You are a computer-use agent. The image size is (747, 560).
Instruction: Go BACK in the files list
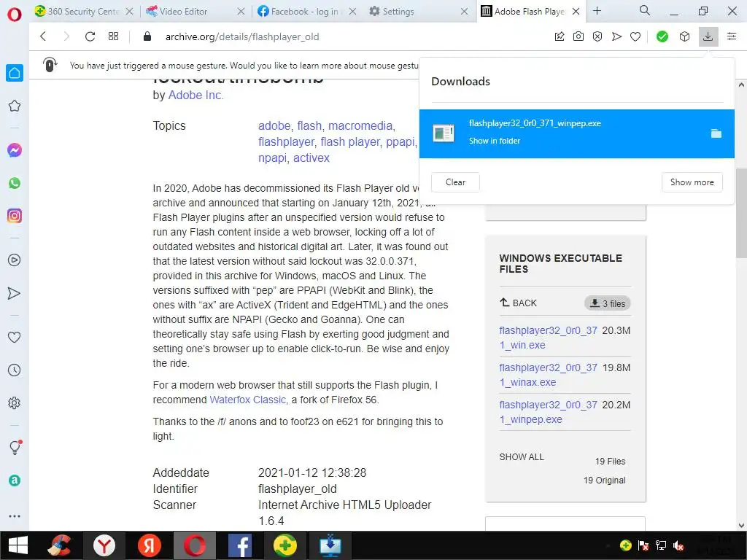519,303
